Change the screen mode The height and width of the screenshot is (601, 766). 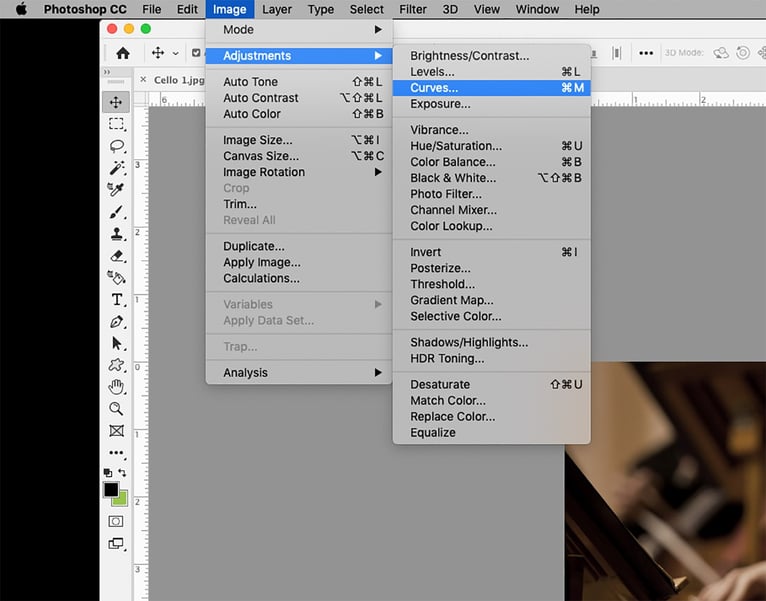point(116,543)
